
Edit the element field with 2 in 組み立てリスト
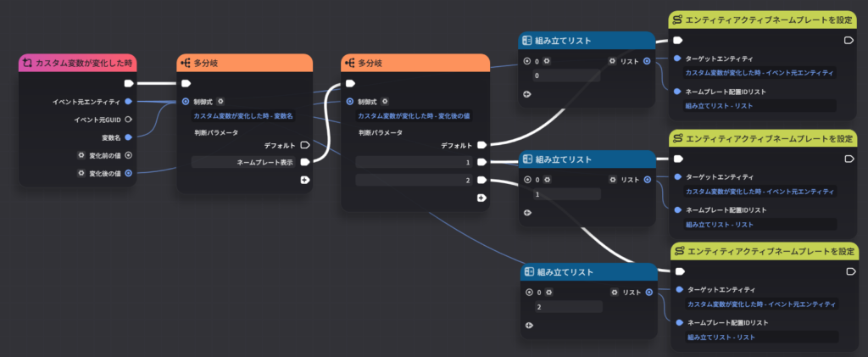(x=569, y=307)
